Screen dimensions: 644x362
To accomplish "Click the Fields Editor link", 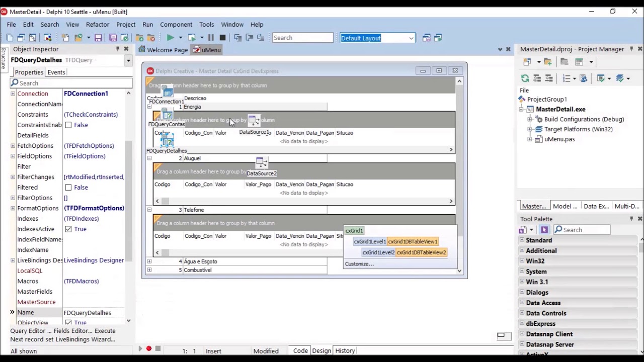I will tap(73, 331).
